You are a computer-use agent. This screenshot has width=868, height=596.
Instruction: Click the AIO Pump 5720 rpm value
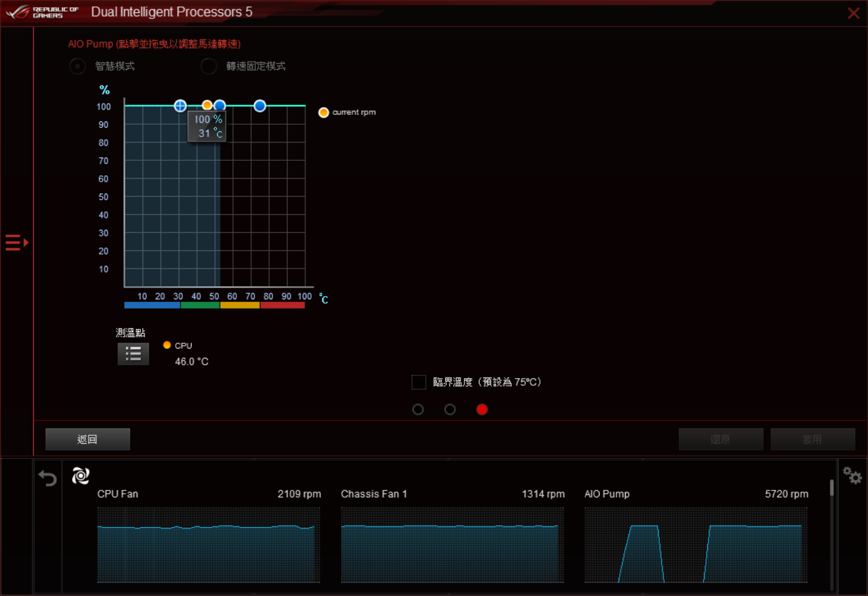tap(787, 494)
